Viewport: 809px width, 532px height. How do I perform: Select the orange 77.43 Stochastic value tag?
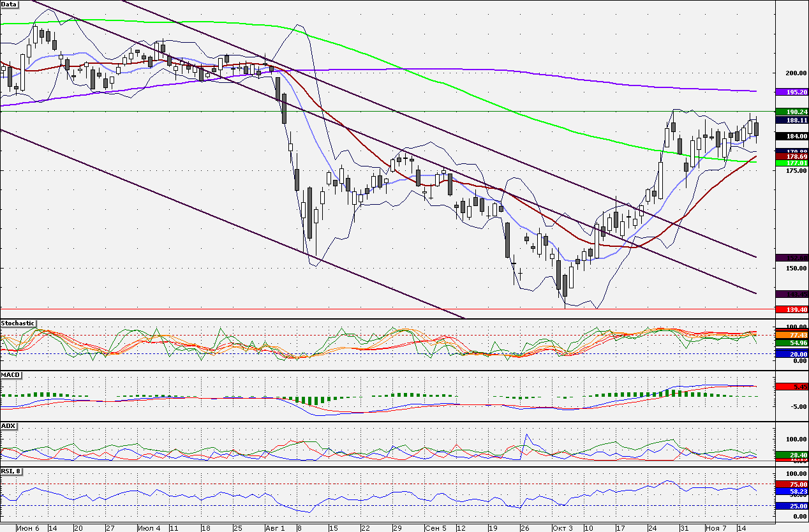click(792, 335)
